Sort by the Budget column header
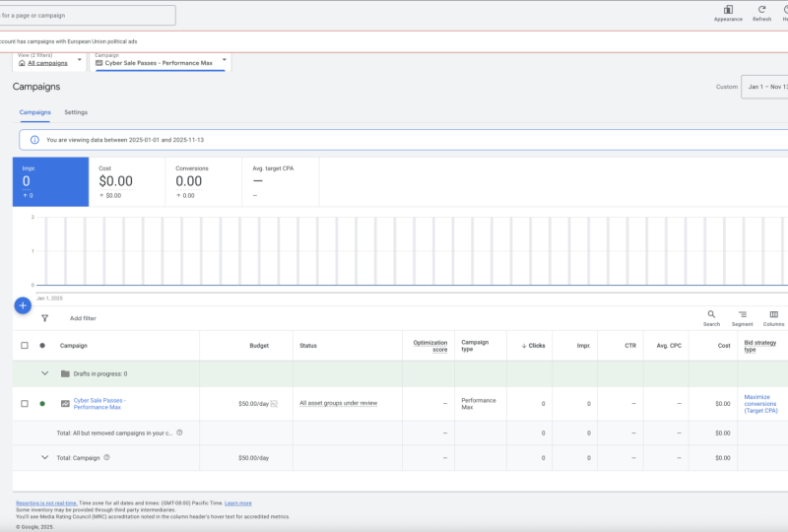The image size is (788, 532). tap(259, 346)
